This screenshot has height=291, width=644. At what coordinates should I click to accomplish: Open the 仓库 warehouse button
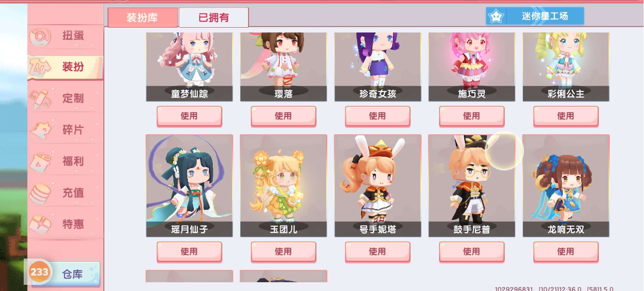(x=66, y=274)
